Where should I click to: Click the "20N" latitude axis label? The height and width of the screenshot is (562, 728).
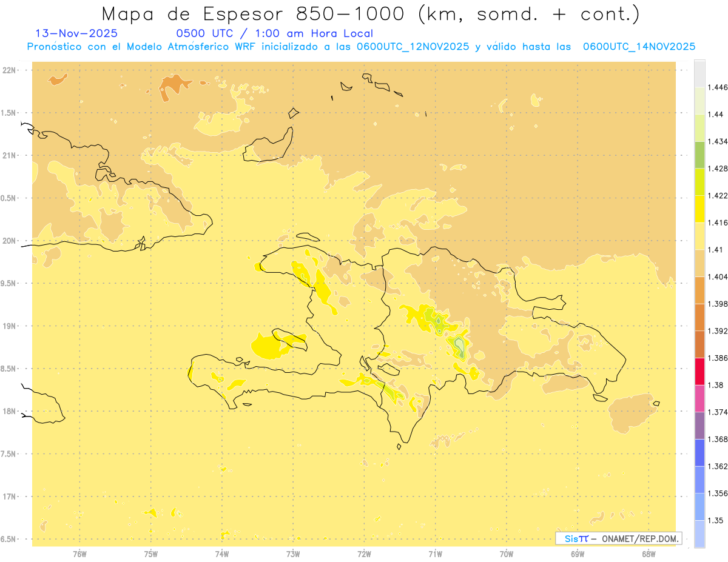(10, 241)
